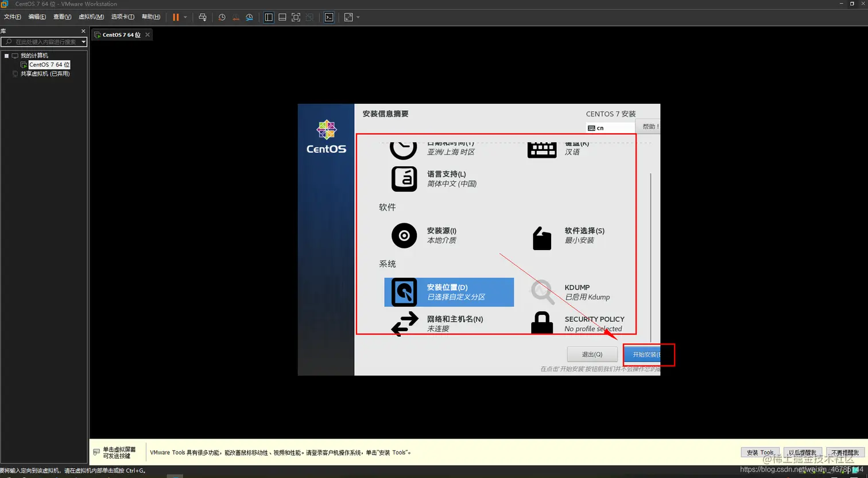Screen dimensions: 868x478
Task: Click the No profile selected text
Action: pos(593,329)
